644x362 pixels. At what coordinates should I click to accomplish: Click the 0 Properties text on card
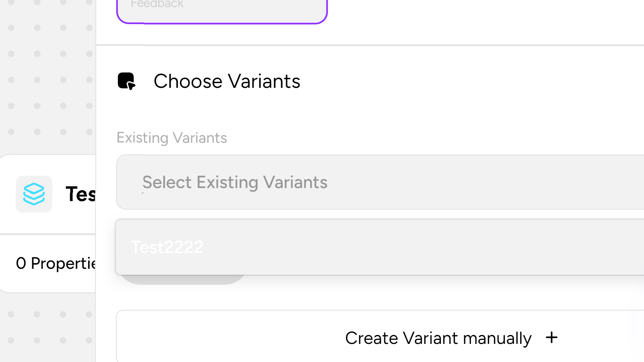click(56, 263)
